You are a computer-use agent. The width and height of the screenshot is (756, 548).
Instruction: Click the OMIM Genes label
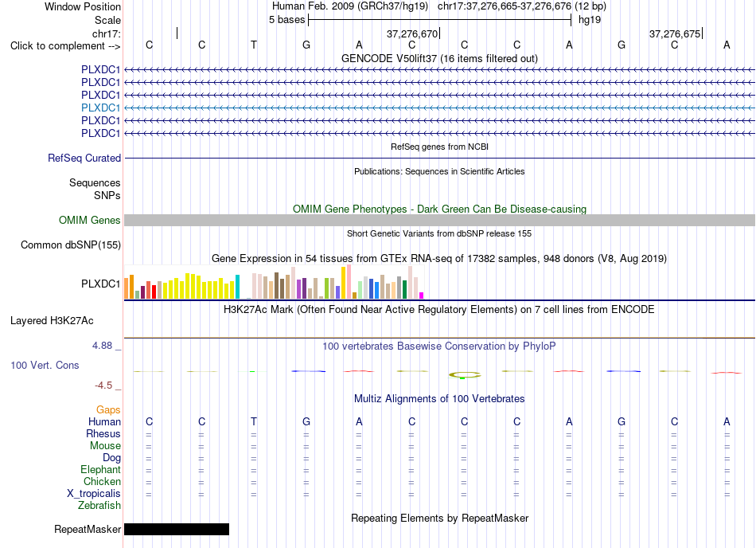[89, 221]
